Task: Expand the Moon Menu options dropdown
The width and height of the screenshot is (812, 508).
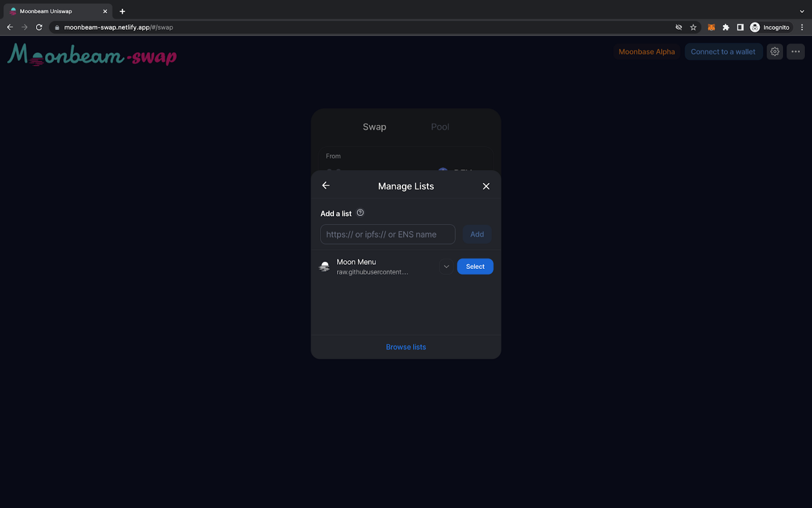Action: point(446,266)
